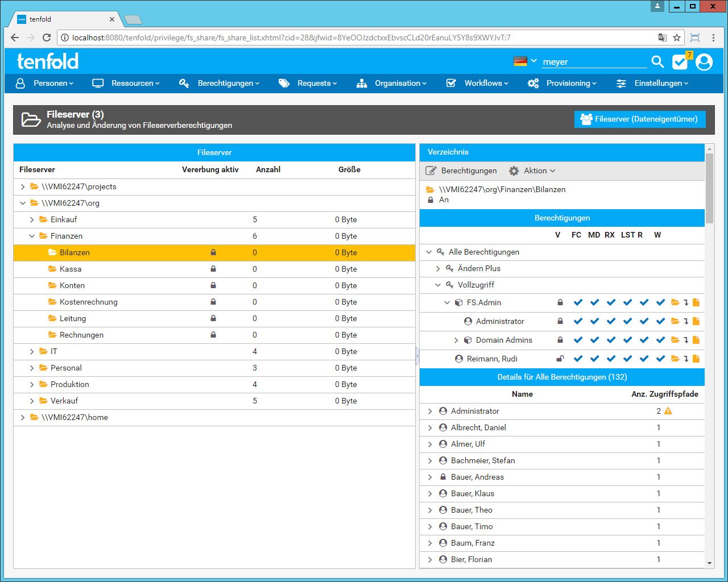
Task: Click the Berechtigungen button in the Verzeichnis toolbar
Action: 461,171
